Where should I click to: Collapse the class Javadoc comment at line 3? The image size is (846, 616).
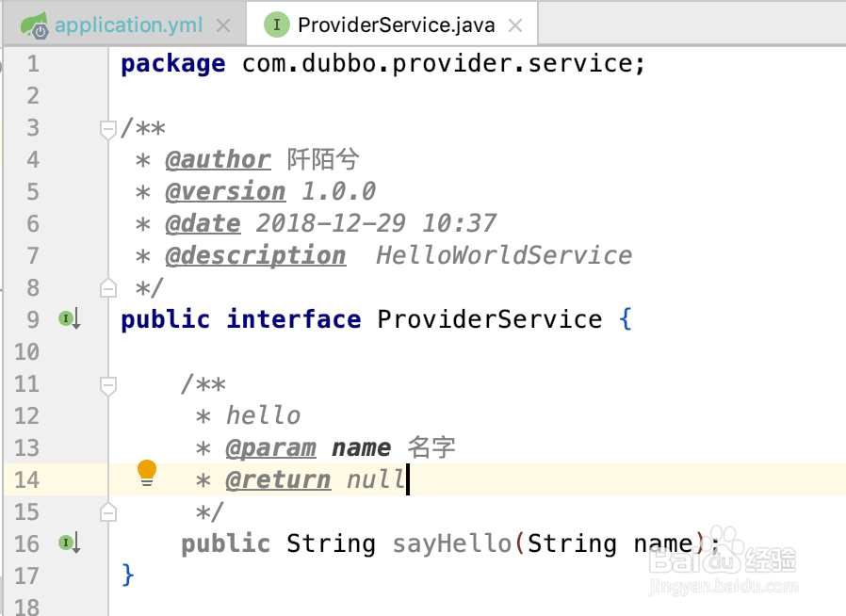click(x=108, y=128)
